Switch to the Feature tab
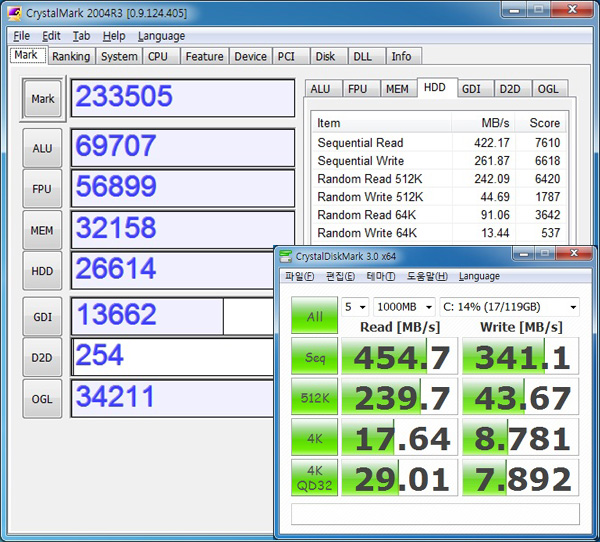600x542 pixels. point(204,56)
